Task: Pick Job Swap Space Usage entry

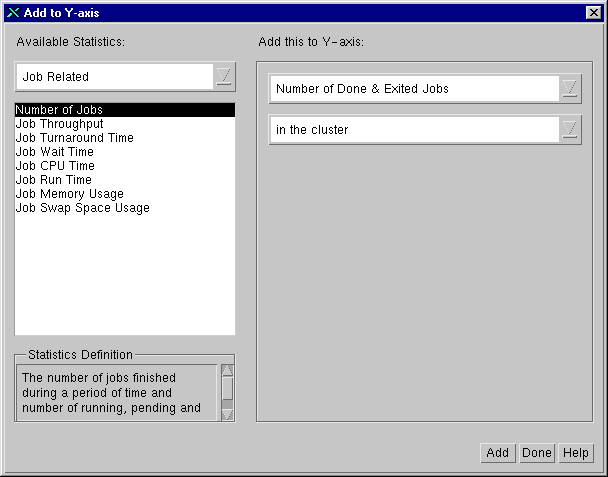Action: pyautogui.click(x=82, y=208)
